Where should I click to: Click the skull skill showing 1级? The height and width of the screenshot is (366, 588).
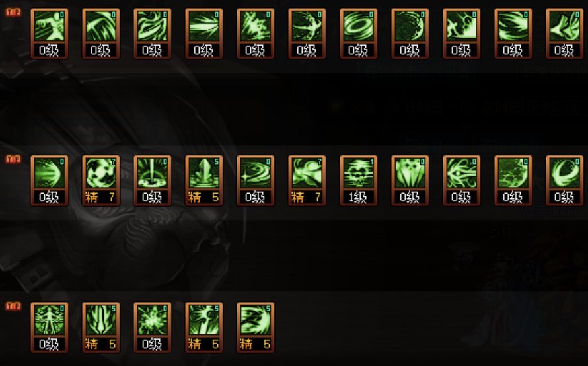359,181
